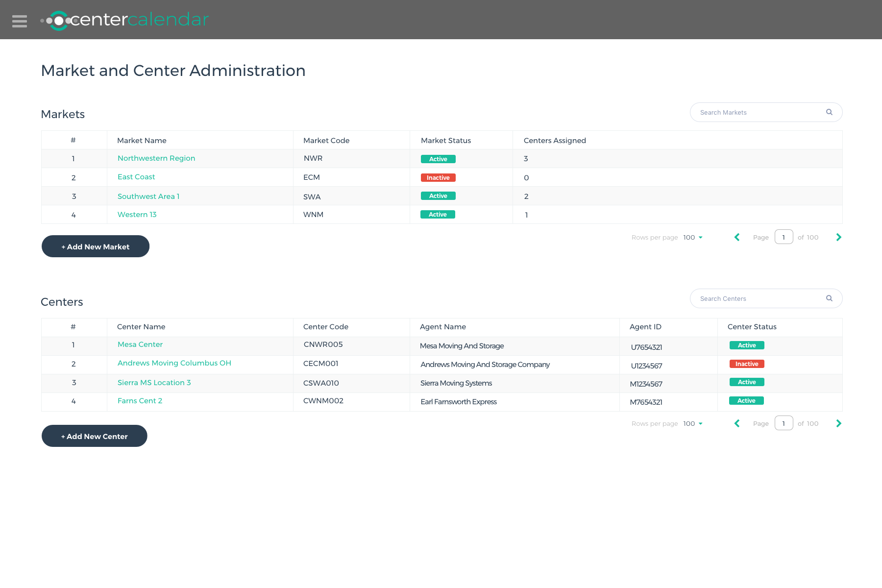Click Active status badge for Southwest Area 1
This screenshot has height=588, width=882.
[x=438, y=196]
